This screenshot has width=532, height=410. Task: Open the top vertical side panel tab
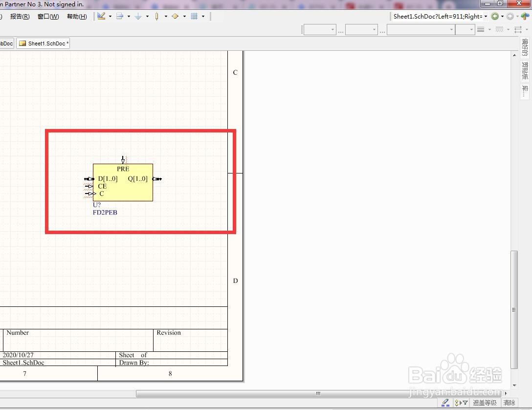525,47
